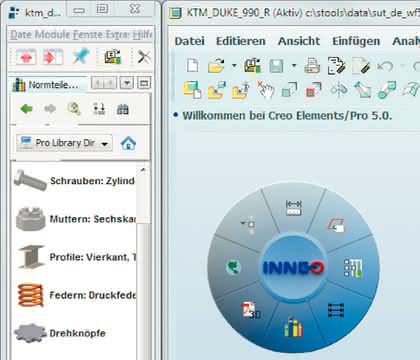420x360 pixels.
Task: Click the panel maximize button beside Normteile
Action: click(x=144, y=83)
